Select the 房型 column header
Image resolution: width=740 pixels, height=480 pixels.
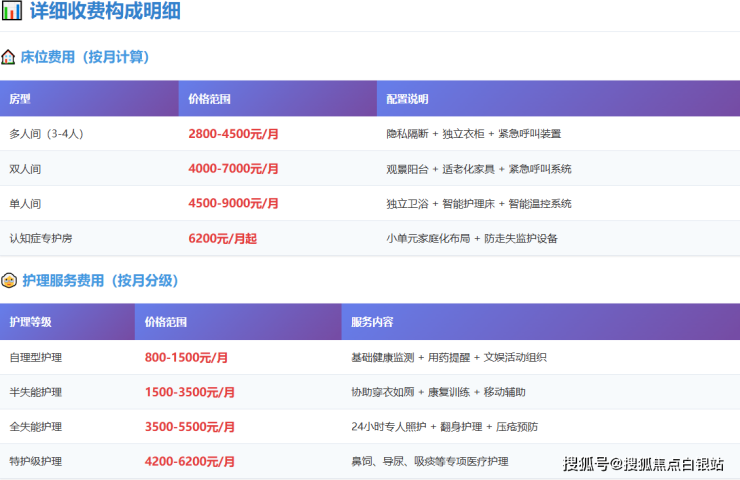20,99
